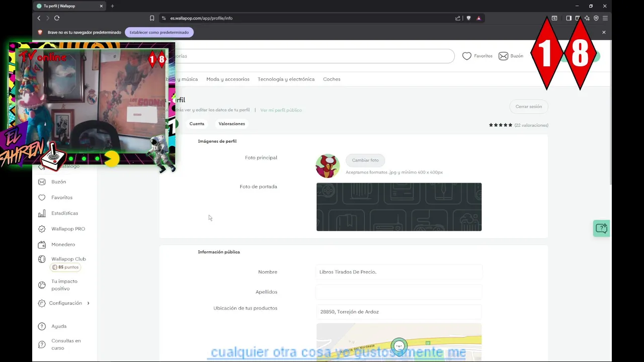
Task: Click the Imágenes de perfil heading
Action: [217, 141]
